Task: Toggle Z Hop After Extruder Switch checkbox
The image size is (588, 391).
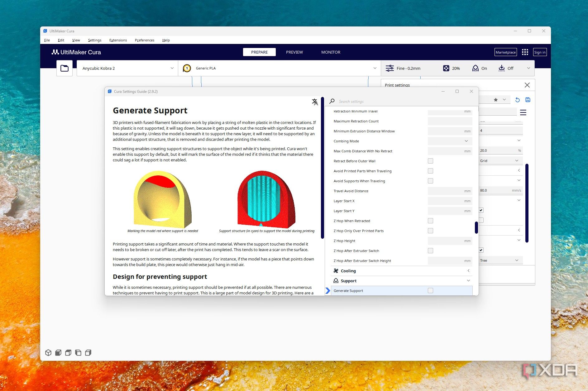Action: coord(430,251)
